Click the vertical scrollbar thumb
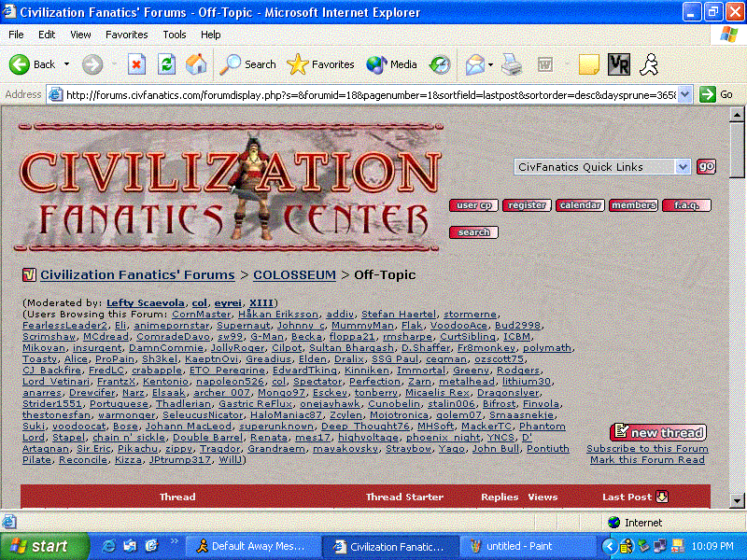The height and width of the screenshot is (560, 747). (737, 149)
